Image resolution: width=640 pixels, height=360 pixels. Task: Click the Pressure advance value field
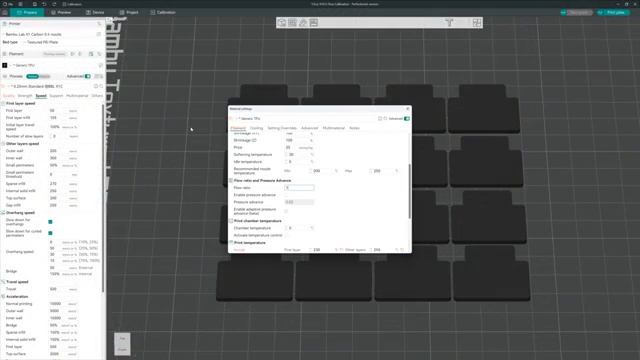coord(299,202)
